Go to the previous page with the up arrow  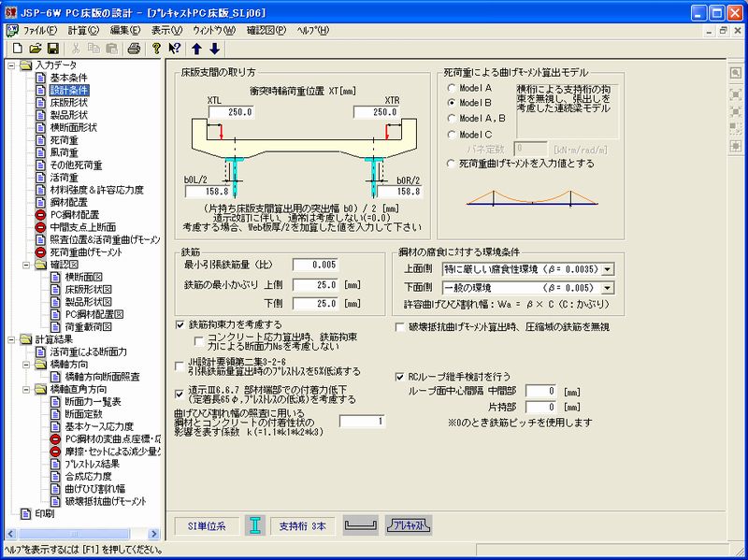coord(197,49)
